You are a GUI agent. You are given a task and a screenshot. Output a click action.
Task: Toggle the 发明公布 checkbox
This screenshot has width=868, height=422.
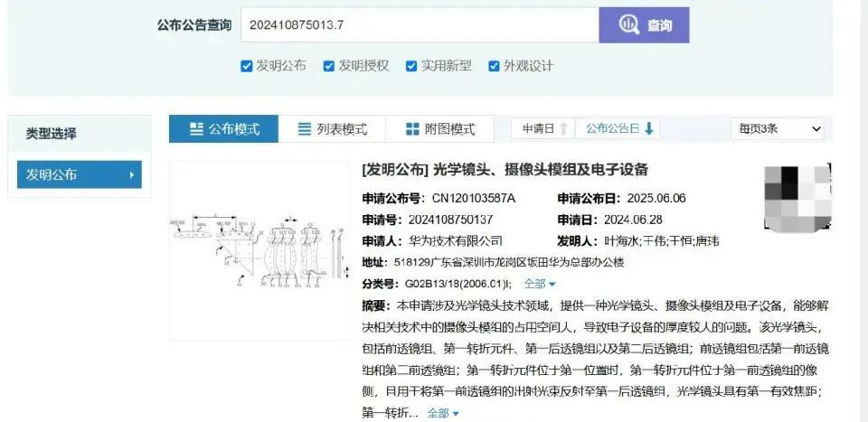coord(246,66)
